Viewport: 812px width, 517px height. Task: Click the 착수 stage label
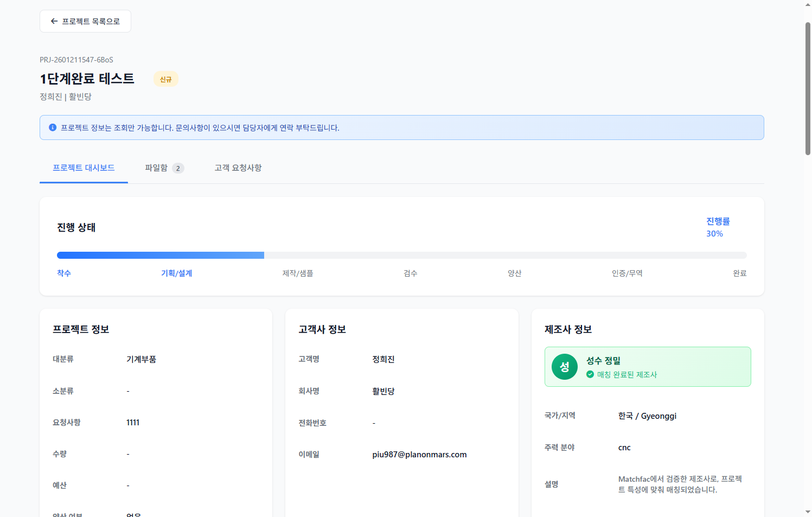(x=63, y=273)
